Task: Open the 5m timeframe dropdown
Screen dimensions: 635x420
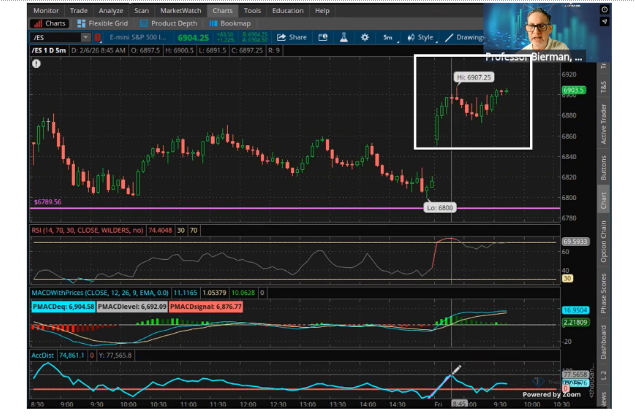Action: click(388, 37)
